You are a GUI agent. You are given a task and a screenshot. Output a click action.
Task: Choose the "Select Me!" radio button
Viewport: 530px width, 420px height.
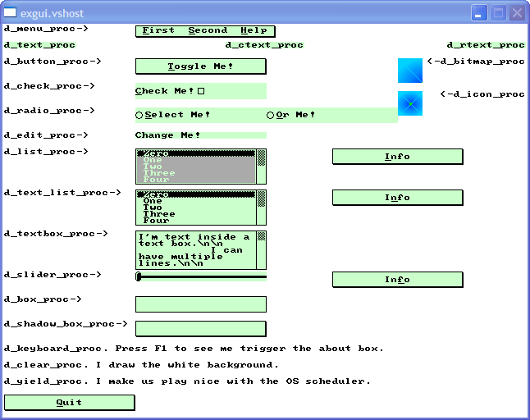139,116
